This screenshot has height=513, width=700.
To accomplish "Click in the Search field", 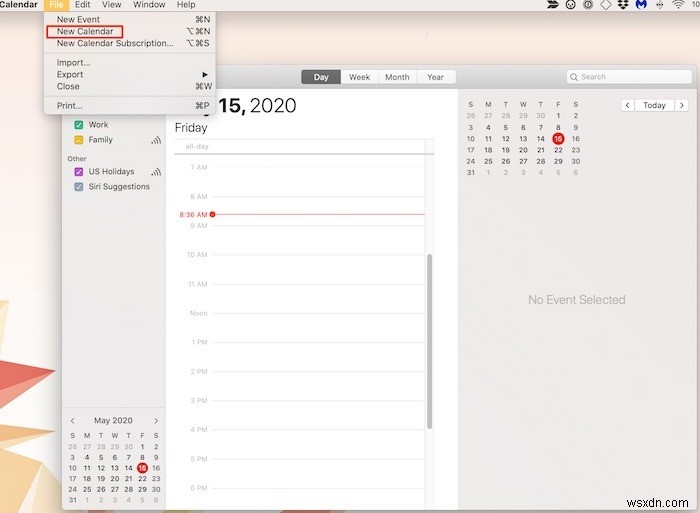I will tap(629, 77).
